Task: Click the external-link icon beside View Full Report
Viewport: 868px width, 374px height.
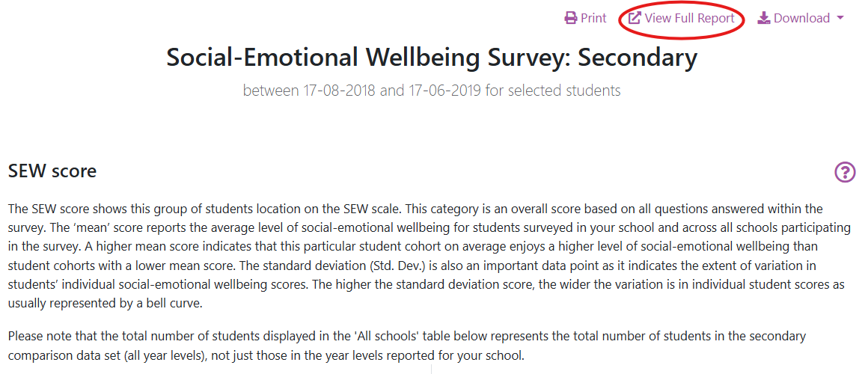Action: click(635, 18)
